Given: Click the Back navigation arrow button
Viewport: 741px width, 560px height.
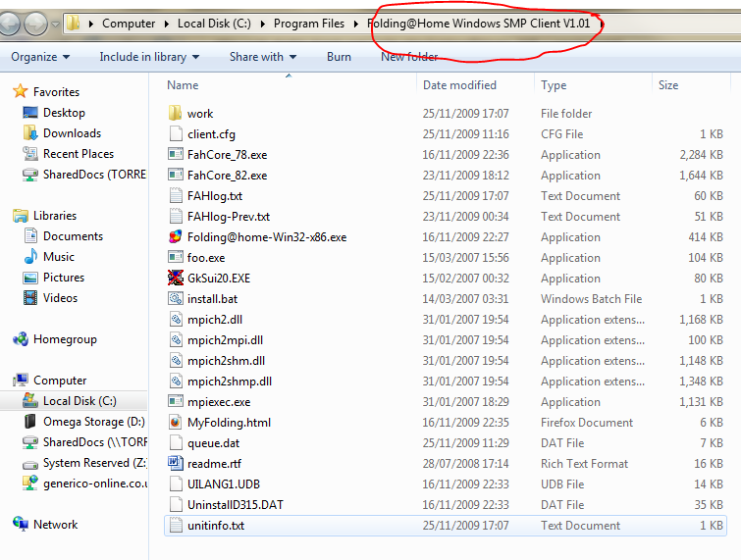Looking at the screenshot, I should click(9, 24).
